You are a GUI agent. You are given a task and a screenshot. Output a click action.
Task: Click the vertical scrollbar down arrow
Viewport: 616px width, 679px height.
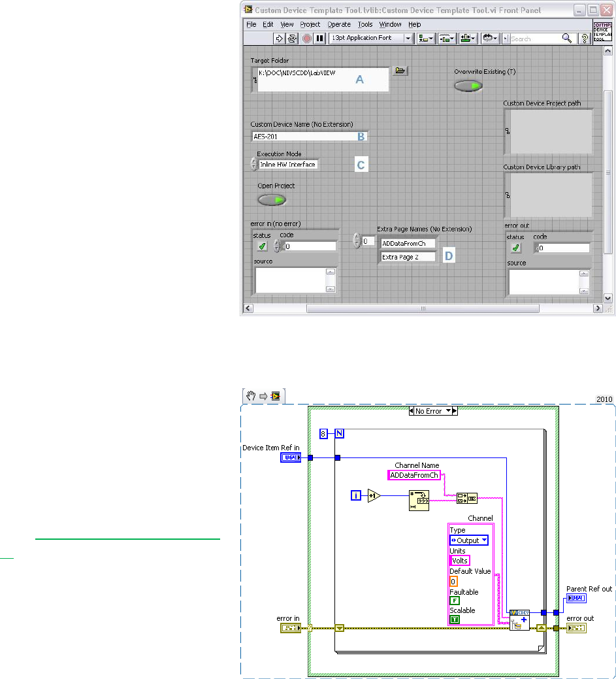[x=608, y=298]
